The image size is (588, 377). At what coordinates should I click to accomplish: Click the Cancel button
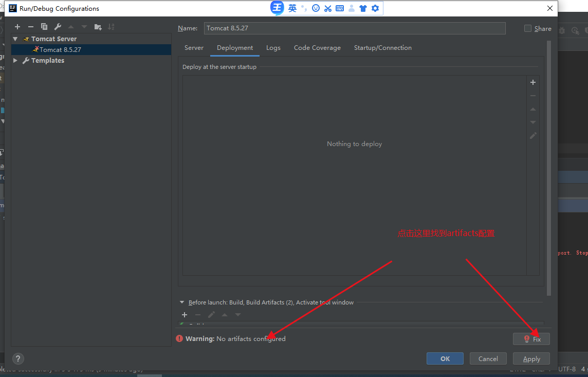click(488, 358)
